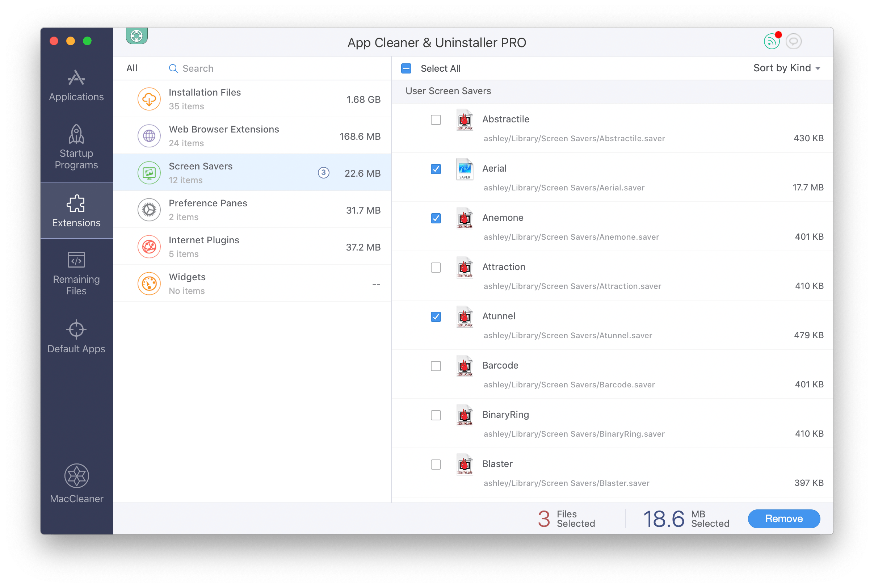This screenshot has width=874, height=588.
Task: Toggle checkbox for Aerial screen saver
Action: (435, 169)
